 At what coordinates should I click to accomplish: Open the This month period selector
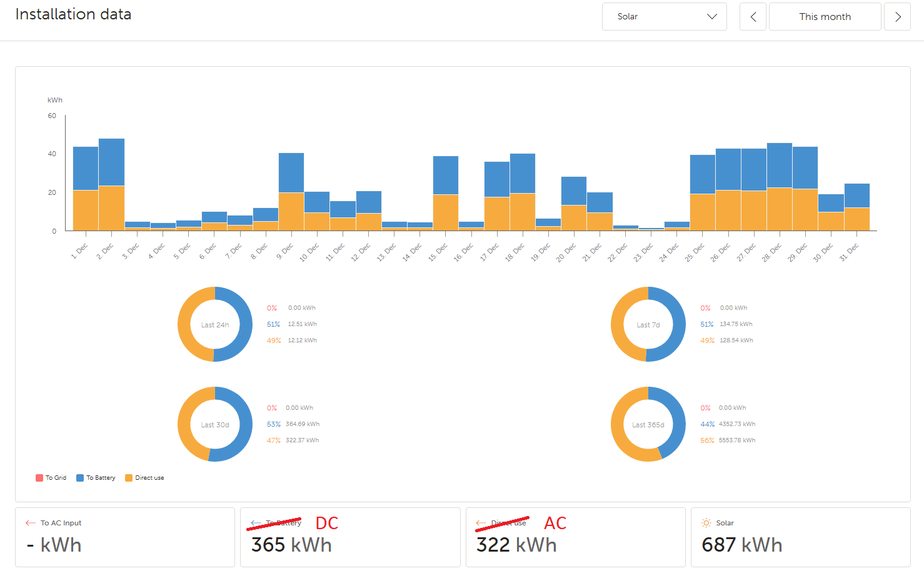(x=825, y=17)
